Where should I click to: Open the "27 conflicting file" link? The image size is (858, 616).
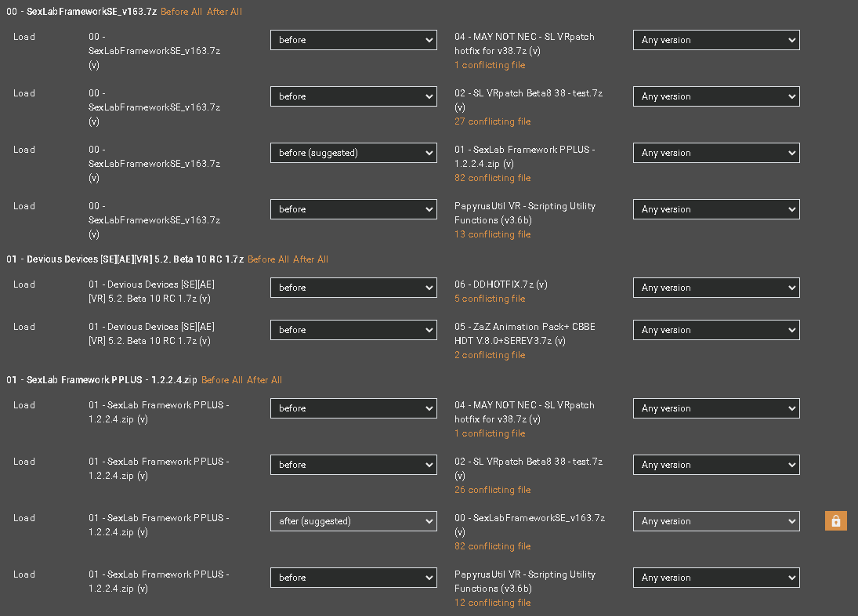[492, 121]
